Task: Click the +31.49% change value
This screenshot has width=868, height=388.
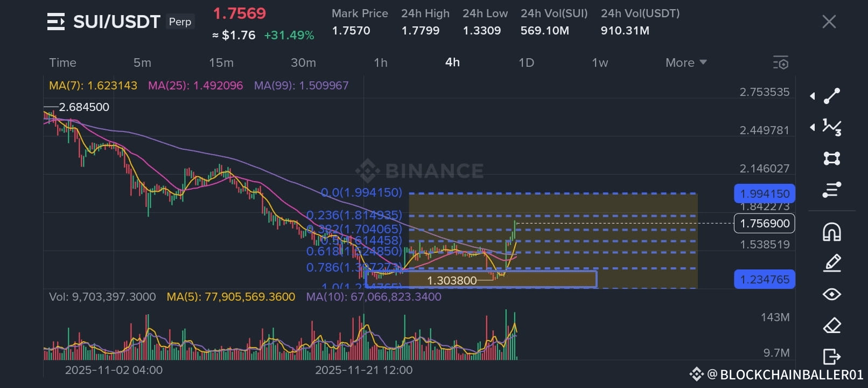Action: [x=289, y=35]
